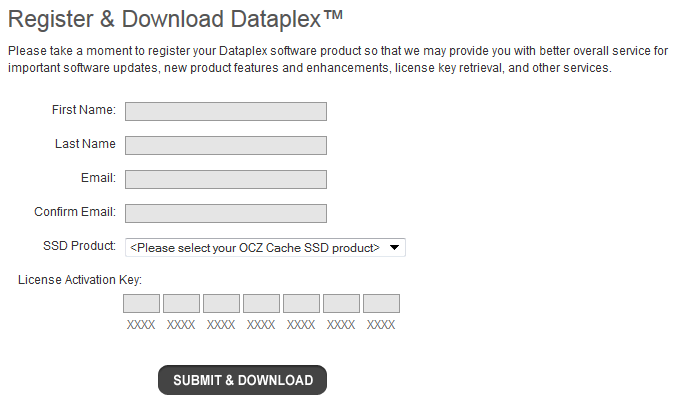Click the seventh license key box
Image resolution: width=683 pixels, height=412 pixels.
coord(381,303)
